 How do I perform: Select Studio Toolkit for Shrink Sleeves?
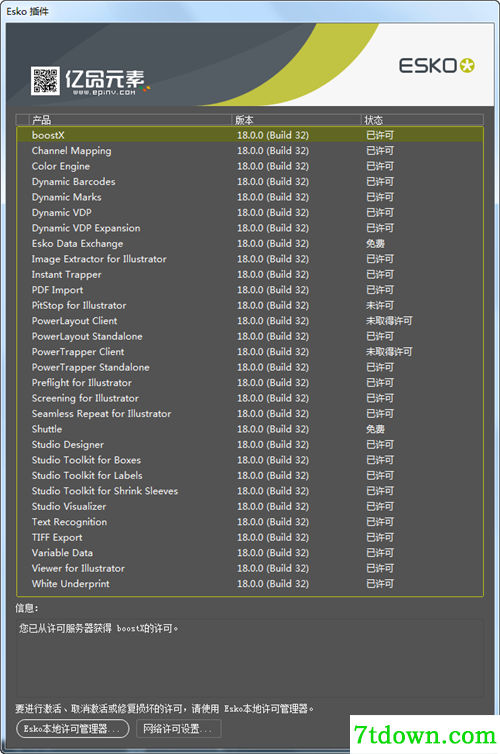(x=250, y=491)
